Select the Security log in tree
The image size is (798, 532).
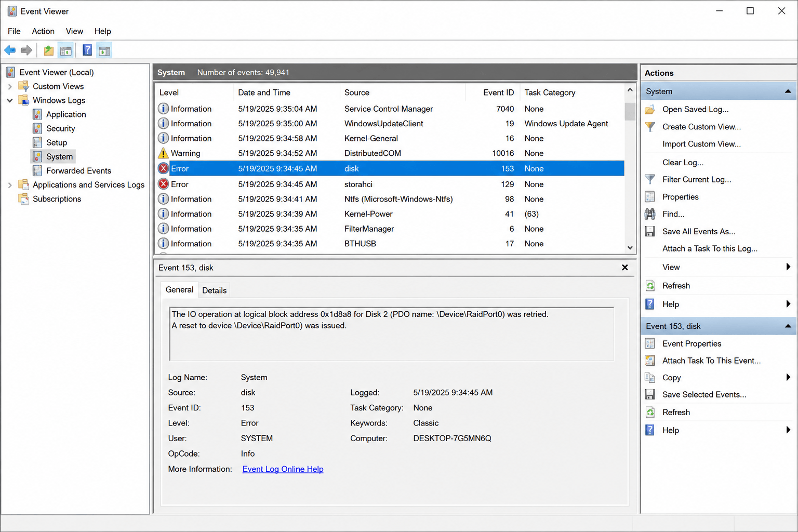coord(61,129)
